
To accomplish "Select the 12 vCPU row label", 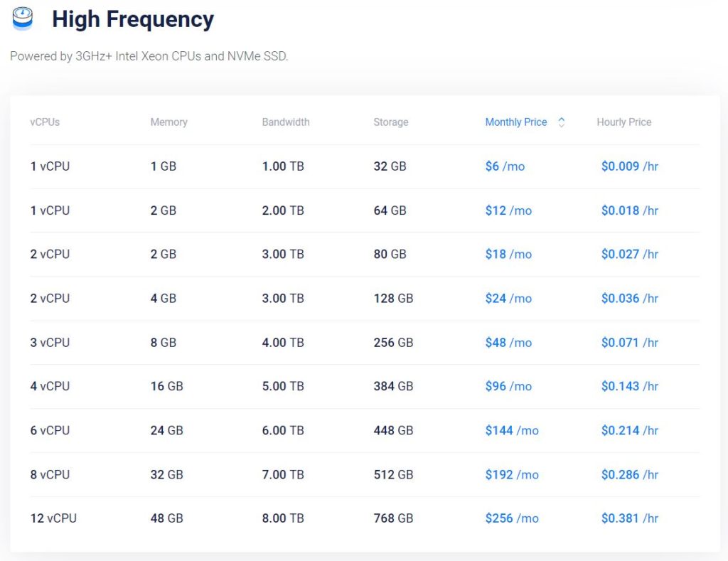I will click(53, 518).
